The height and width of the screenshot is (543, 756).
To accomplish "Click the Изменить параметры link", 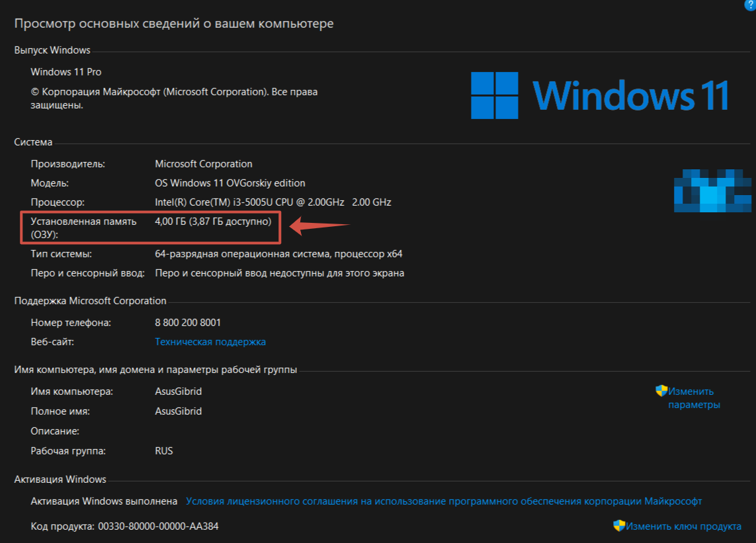I will [694, 398].
